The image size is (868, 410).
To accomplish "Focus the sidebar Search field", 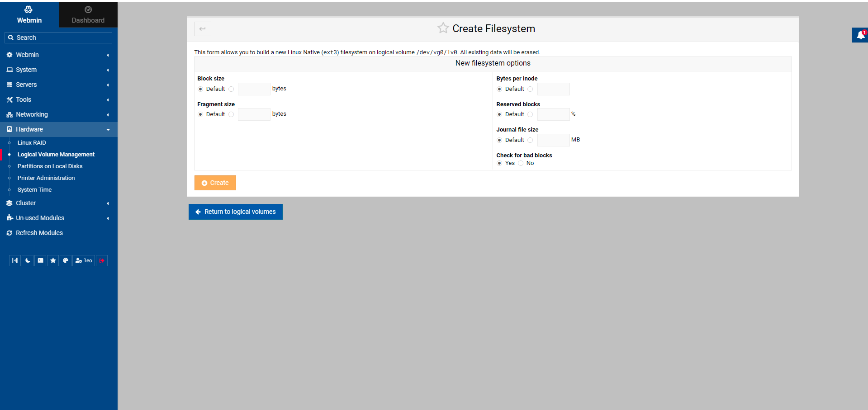I will [x=58, y=38].
